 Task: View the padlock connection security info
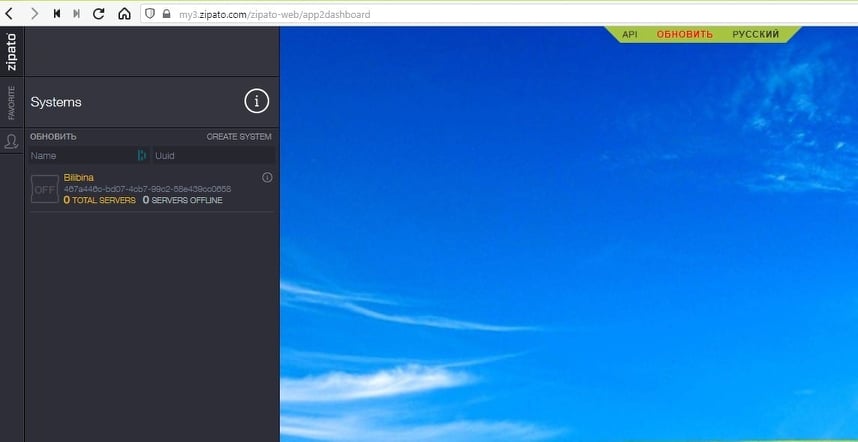pos(166,14)
